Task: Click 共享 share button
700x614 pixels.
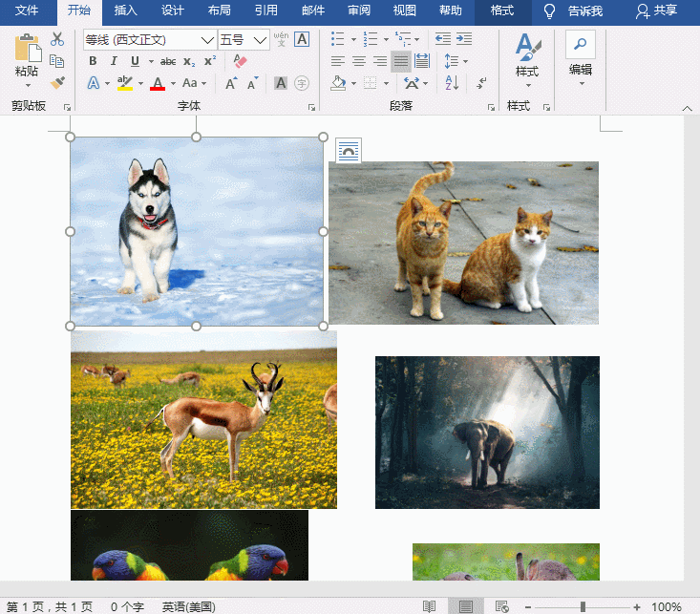Action: (x=656, y=11)
